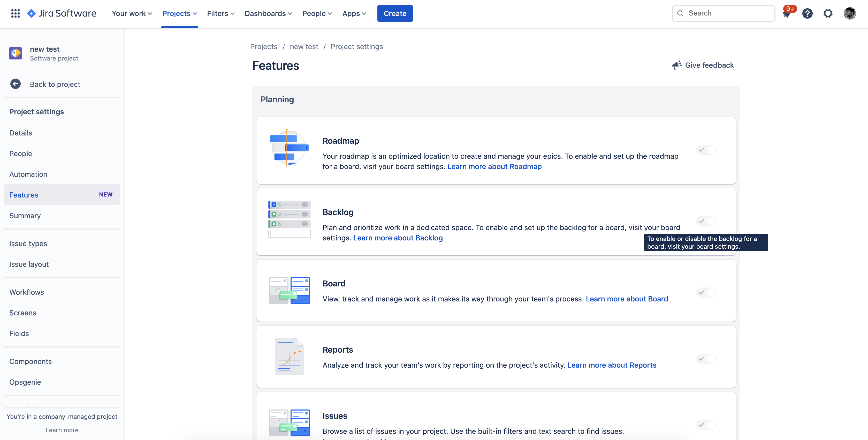Open Opsgenie in the sidebar
Image resolution: width=868 pixels, height=440 pixels.
[x=62, y=382]
